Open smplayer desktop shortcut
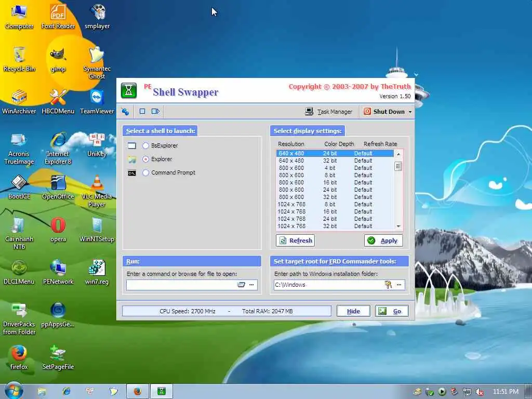This screenshot has height=399, width=532. [x=97, y=16]
